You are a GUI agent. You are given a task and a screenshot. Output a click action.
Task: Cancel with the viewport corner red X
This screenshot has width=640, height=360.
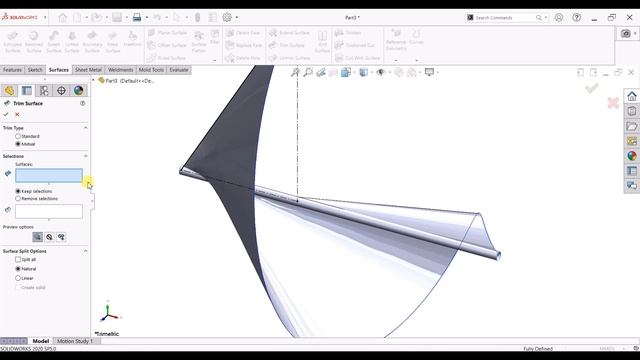pos(613,103)
